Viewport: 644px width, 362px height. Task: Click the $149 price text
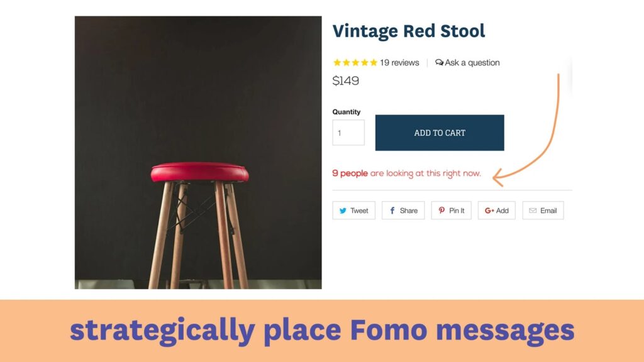[x=345, y=80]
